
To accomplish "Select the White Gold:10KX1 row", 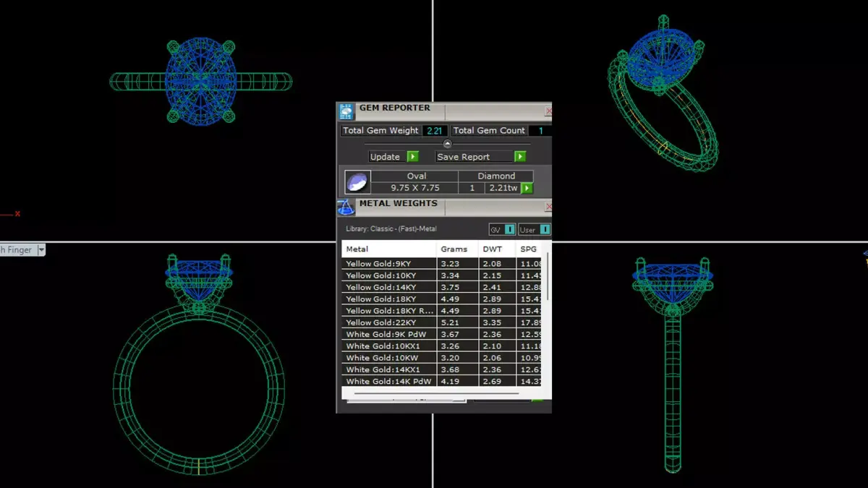I will tap(441, 346).
